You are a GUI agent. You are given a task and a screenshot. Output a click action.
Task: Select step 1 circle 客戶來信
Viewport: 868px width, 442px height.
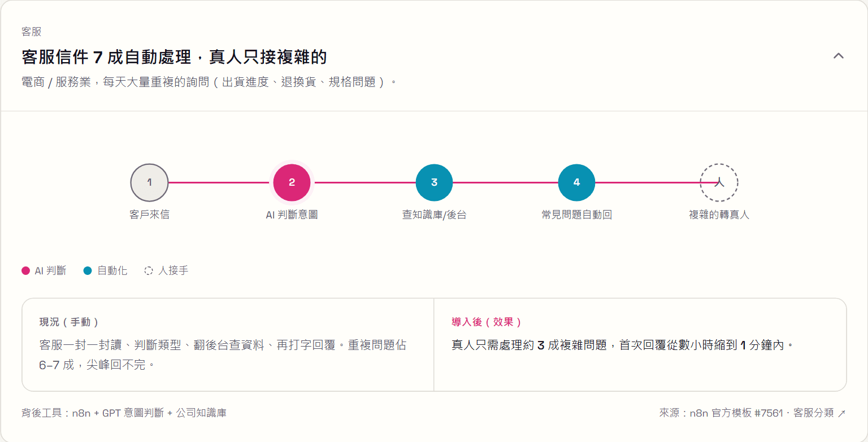coord(149,182)
